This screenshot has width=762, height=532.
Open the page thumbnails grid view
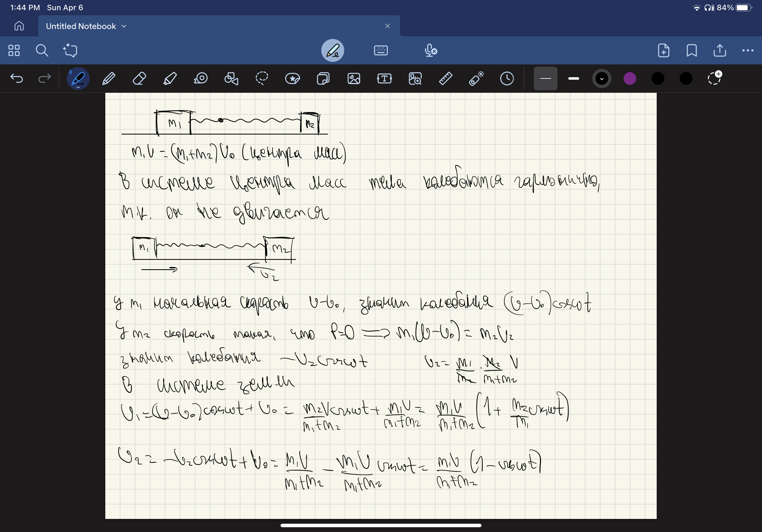tap(14, 50)
